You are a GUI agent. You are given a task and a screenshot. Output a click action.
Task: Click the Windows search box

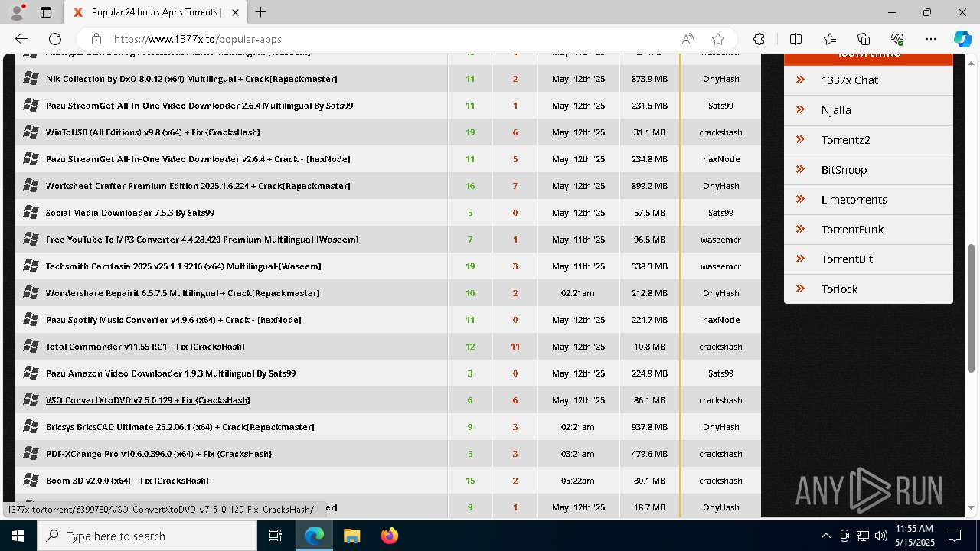click(x=147, y=536)
